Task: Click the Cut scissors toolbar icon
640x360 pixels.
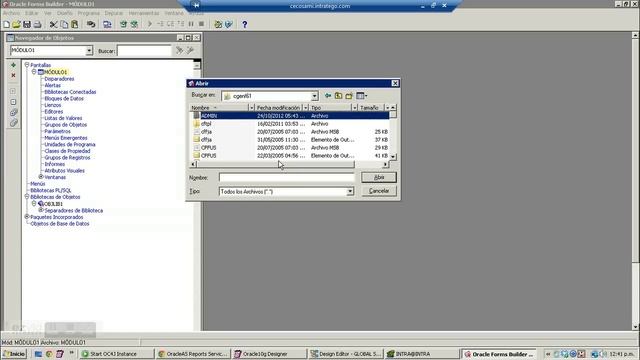Action: (x=53, y=24)
